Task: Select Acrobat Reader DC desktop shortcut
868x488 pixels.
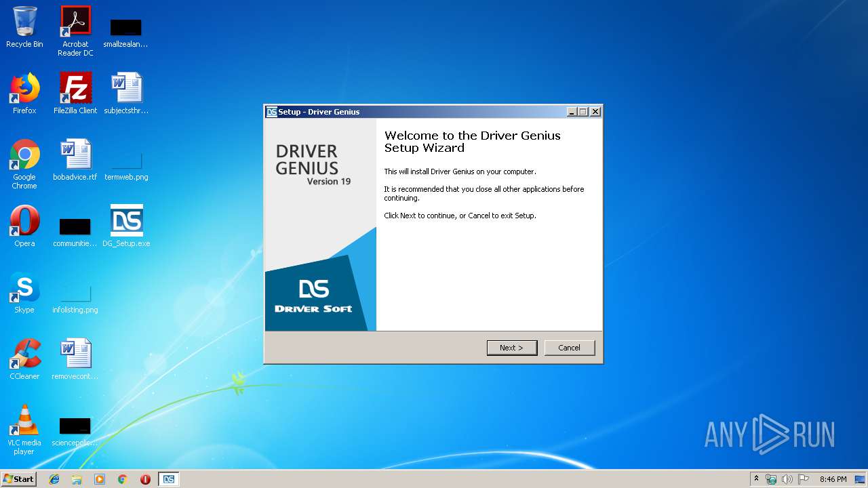Action: 75,31
